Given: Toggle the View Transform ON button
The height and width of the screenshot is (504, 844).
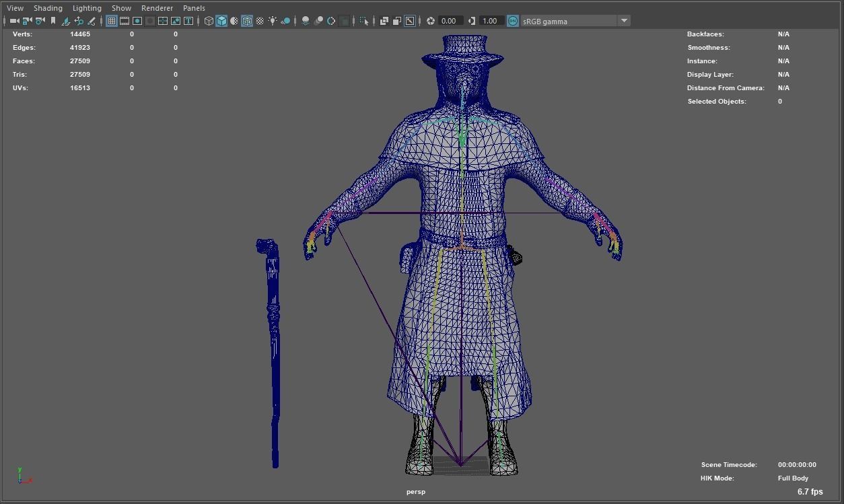Looking at the screenshot, I should (513, 21).
